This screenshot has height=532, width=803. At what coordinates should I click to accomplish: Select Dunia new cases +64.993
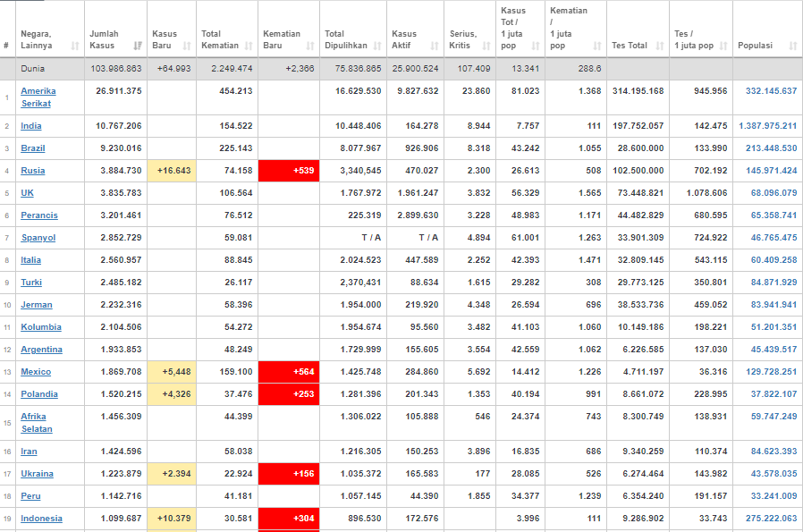(173, 69)
